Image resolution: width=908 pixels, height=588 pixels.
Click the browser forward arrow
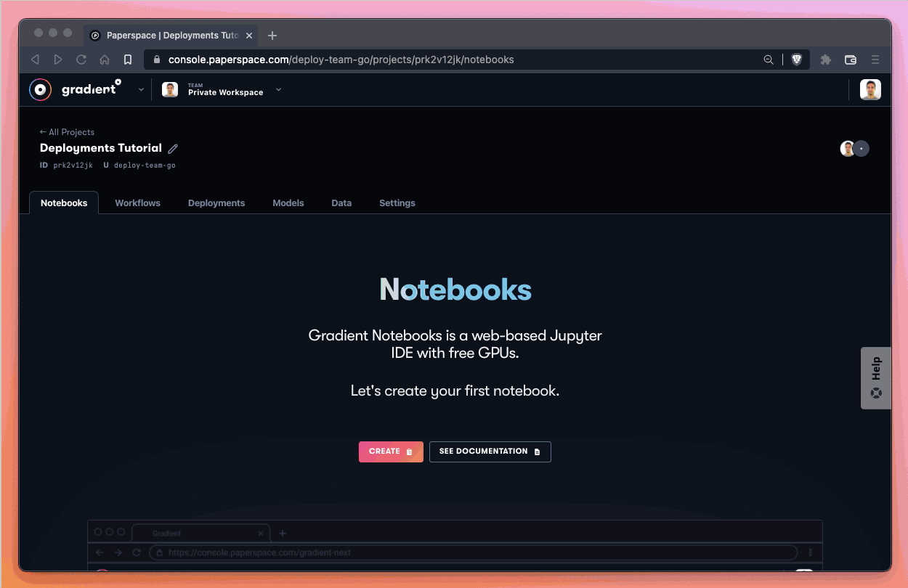click(x=58, y=60)
